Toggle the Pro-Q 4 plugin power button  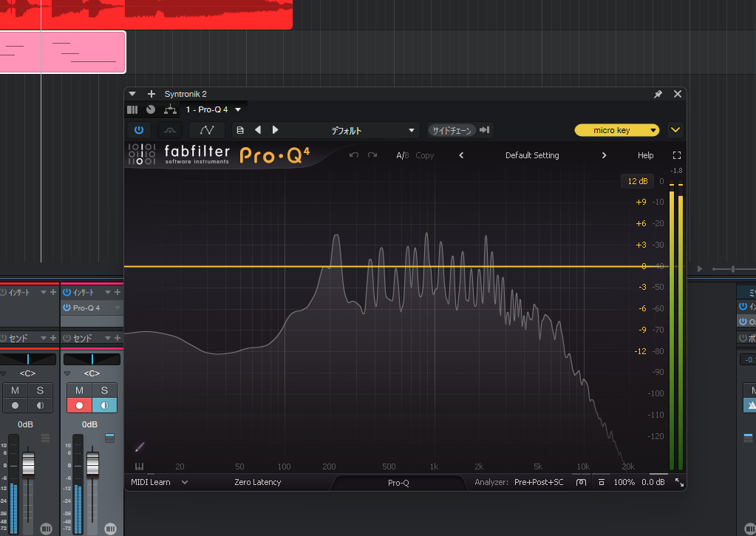click(x=139, y=130)
